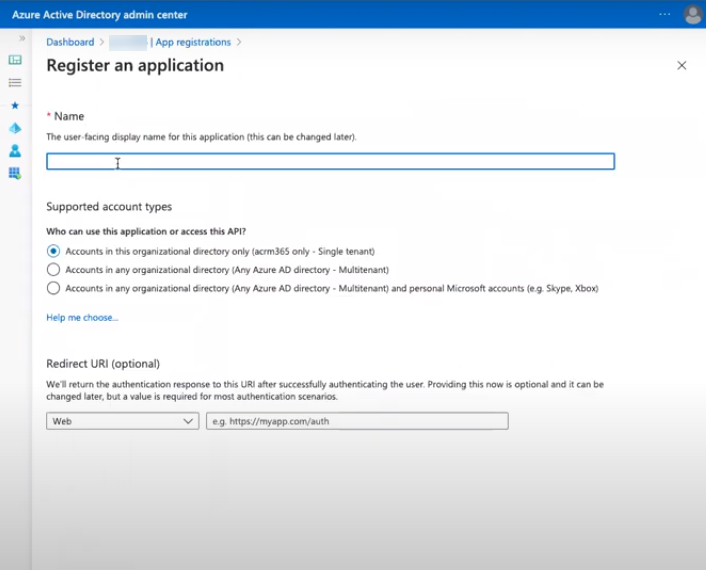This screenshot has height=570, width=706.
Task: Select Multitenant and personal Microsoft accounts option
Action: click(54, 288)
